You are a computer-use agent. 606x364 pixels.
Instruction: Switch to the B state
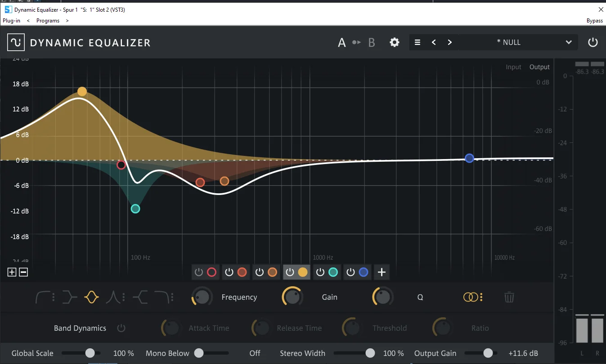pyautogui.click(x=372, y=42)
